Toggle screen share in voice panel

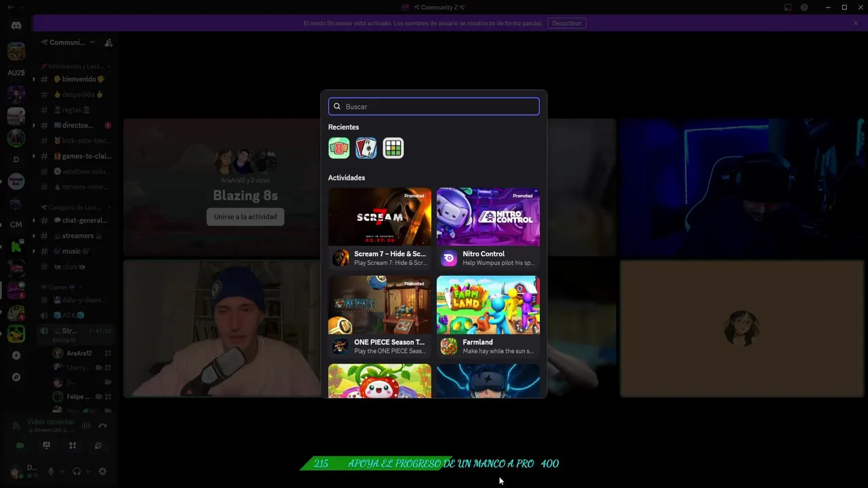point(46,445)
